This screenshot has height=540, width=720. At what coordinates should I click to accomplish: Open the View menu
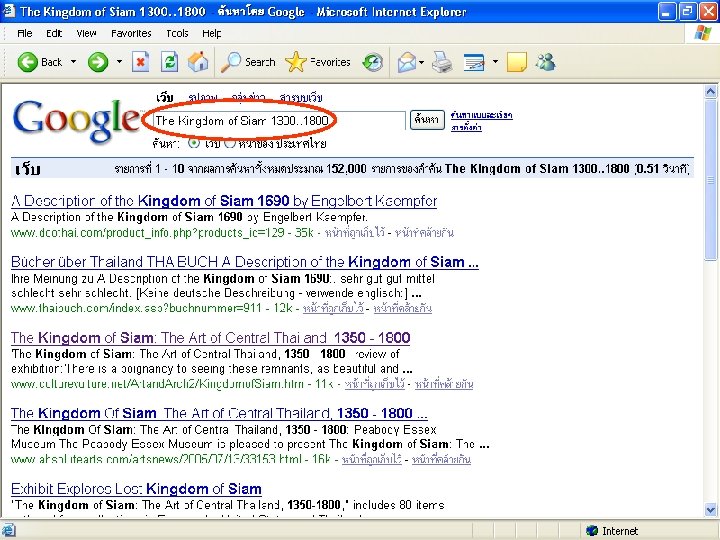(x=86, y=33)
